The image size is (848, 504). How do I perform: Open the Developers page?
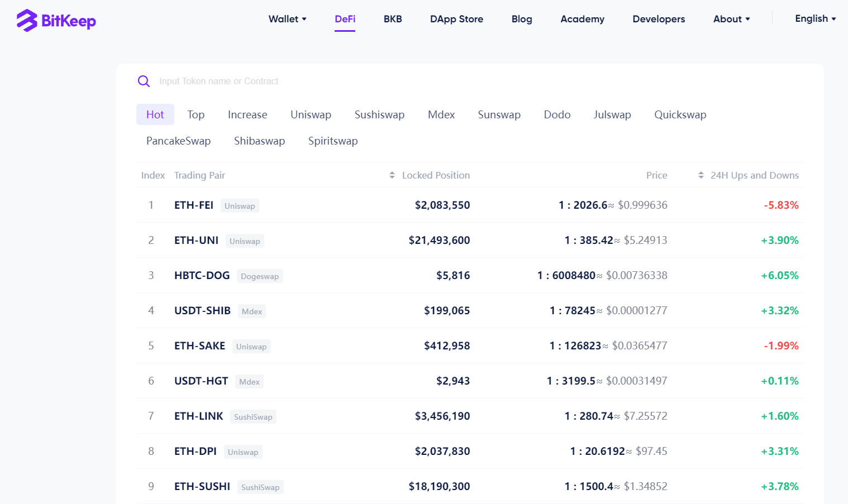659,19
